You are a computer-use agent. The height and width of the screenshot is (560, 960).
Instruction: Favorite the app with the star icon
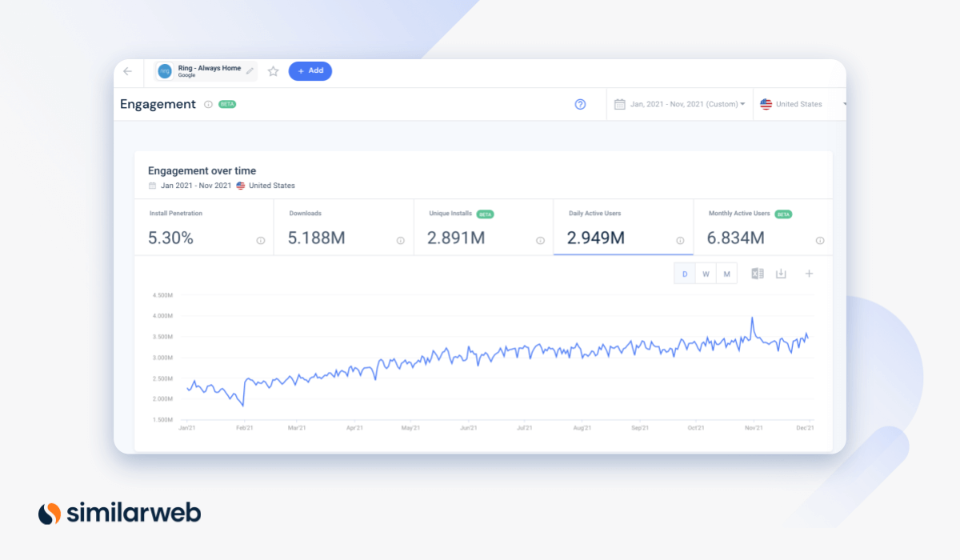273,71
